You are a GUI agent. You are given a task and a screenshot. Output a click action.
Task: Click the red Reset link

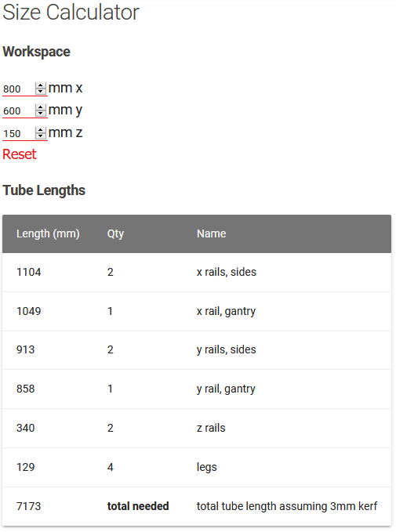click(20, 154)
